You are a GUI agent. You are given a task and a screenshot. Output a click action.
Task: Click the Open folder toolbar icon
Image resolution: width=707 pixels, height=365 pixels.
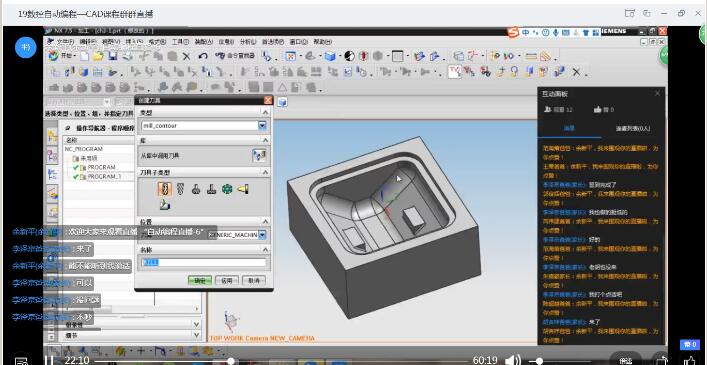(98, 56)
